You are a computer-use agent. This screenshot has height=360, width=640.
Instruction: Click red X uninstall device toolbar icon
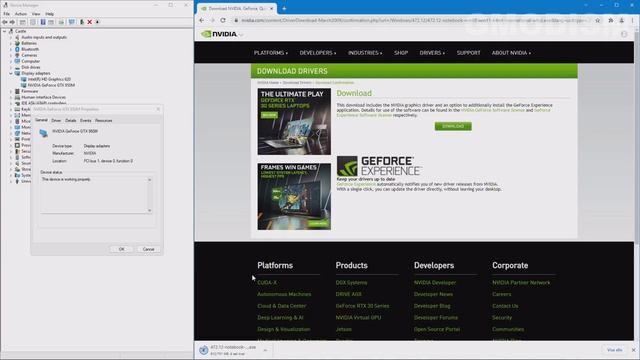pos(90,22)
